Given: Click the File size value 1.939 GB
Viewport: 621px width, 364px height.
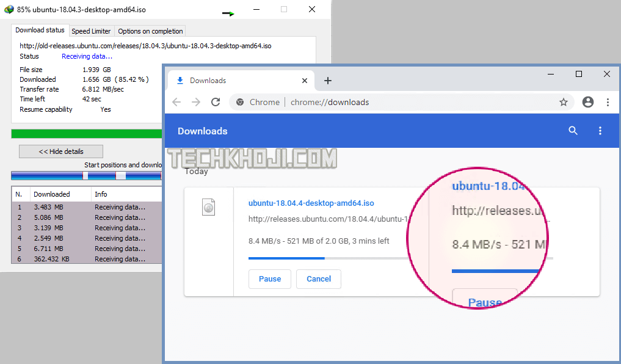Looking at the screenshot, I should coord(96,70).
